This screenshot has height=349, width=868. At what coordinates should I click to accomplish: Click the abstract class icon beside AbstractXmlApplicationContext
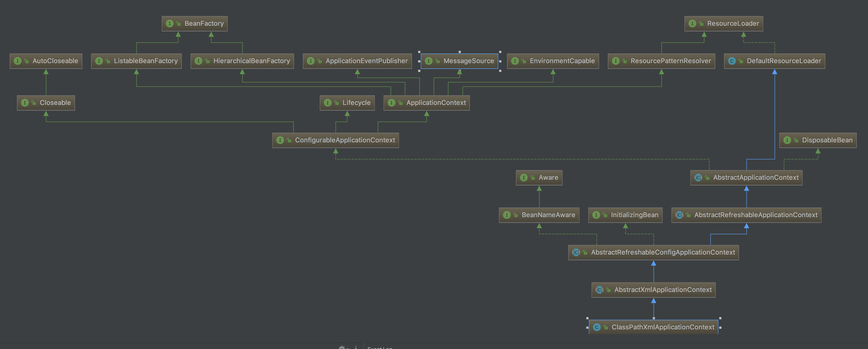(600, 290)
